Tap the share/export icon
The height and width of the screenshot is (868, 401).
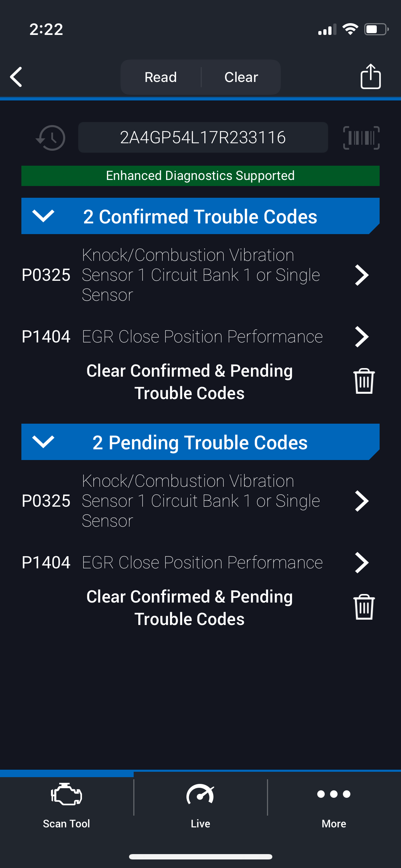point(370,76)
